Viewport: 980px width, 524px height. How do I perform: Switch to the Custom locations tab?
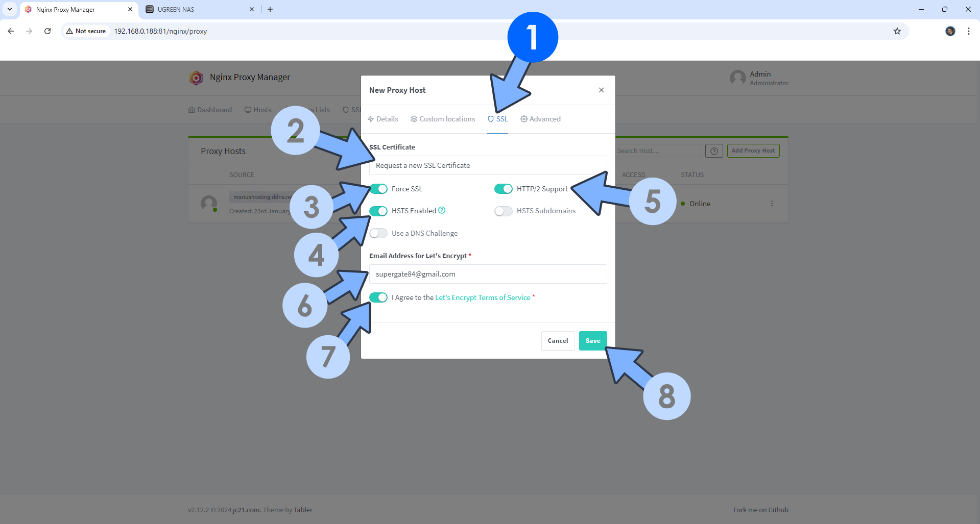point(442,119)
